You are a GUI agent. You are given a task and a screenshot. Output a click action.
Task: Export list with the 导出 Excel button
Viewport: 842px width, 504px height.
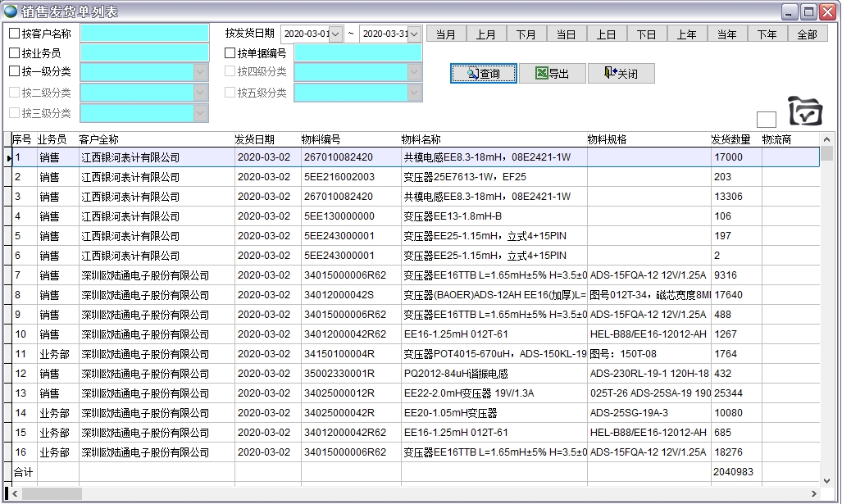552,74
